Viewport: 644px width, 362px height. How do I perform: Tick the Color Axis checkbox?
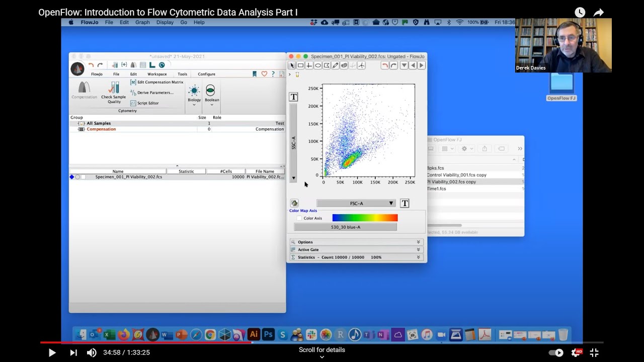[299, 218]
